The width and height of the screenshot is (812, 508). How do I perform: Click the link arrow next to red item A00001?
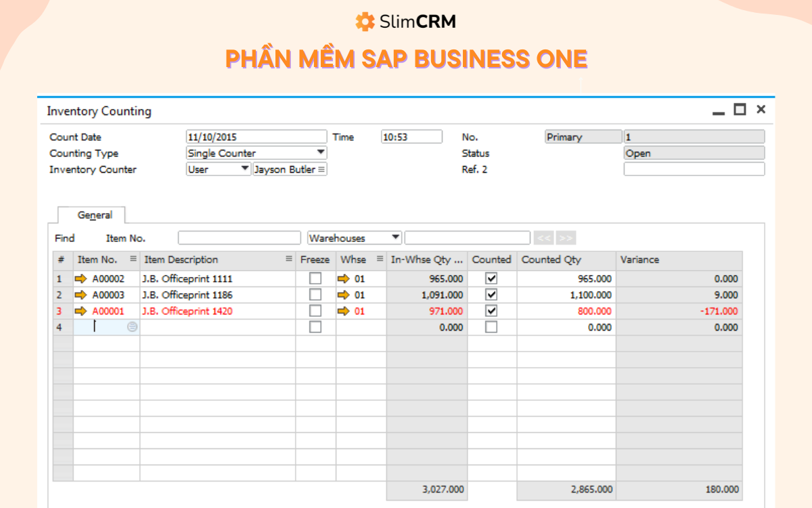[x=81, y=311]
